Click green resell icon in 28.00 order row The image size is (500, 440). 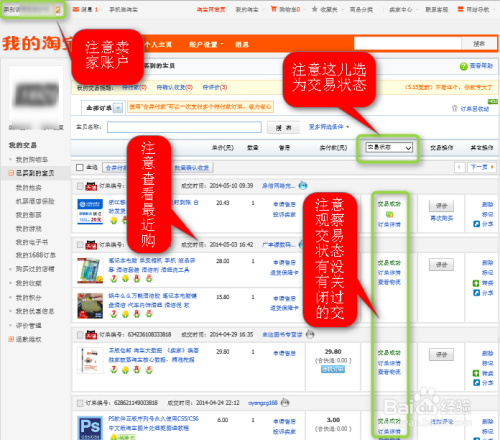click(476, 283)
